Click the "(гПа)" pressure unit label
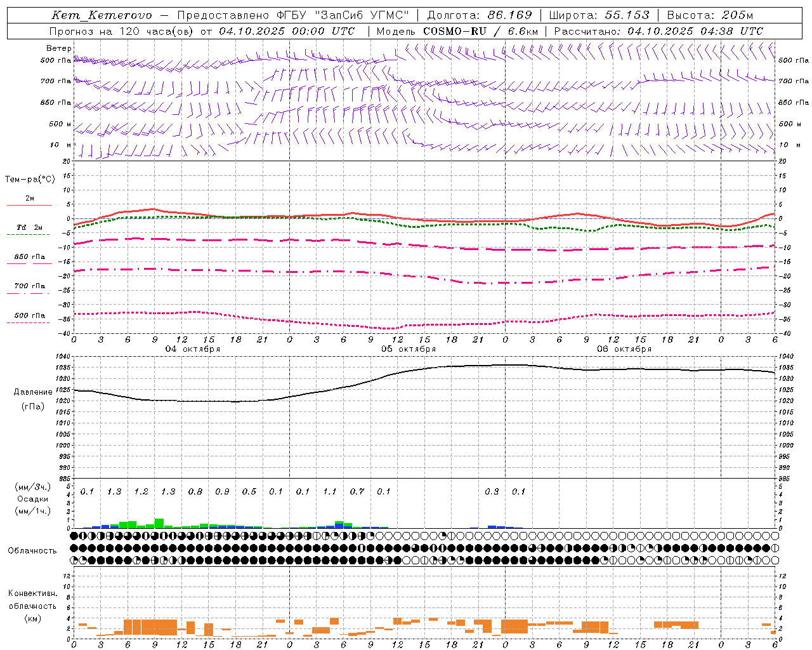The width and height of the screenshot is (812, 650). 33,407
